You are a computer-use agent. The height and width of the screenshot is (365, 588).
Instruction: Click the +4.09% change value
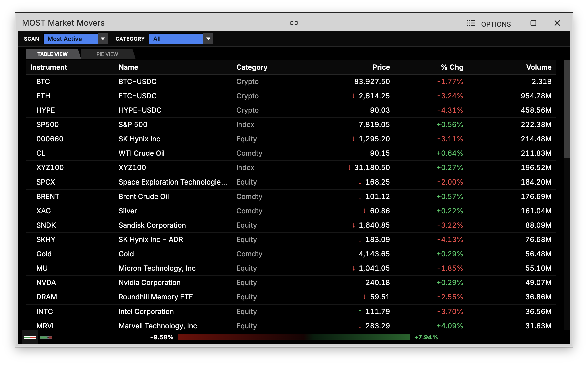(450, 326)
